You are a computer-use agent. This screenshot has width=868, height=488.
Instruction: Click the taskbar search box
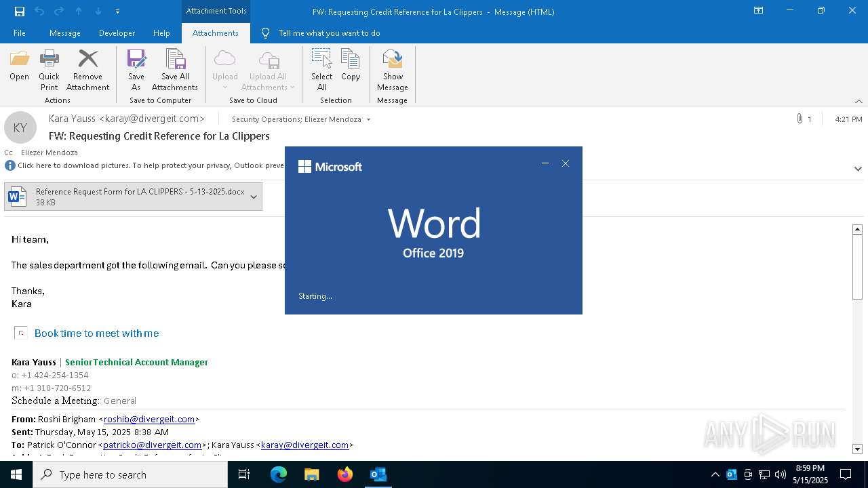pyautogui.click(x=130, y=474)
